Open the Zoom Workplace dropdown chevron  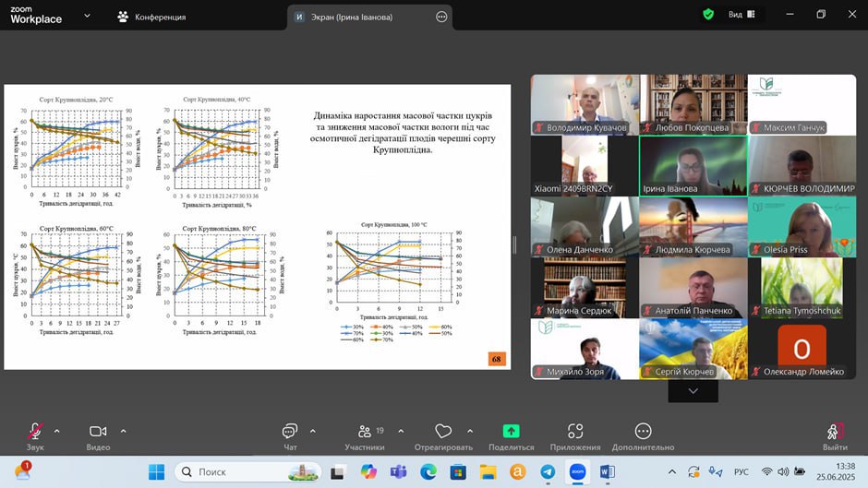(87, 16)
